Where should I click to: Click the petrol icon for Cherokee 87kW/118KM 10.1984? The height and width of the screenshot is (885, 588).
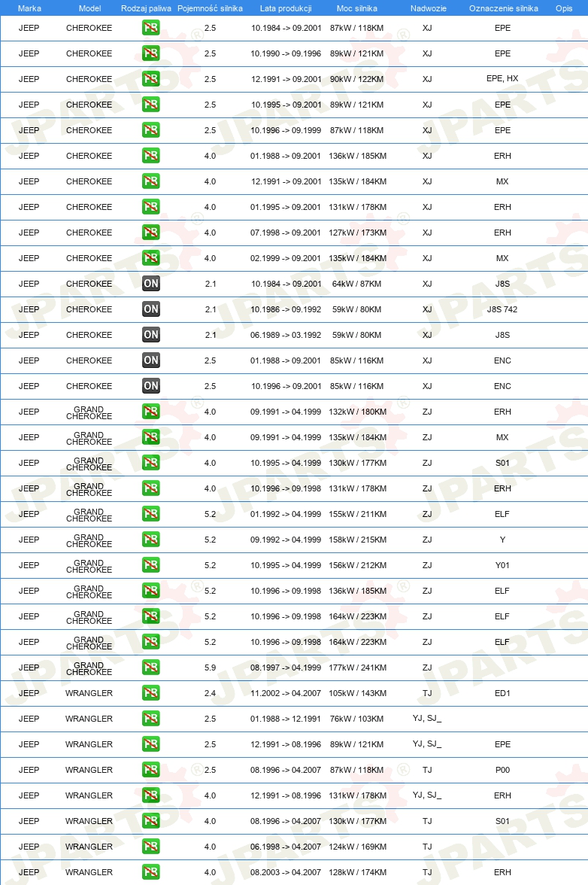pos(150,28)
